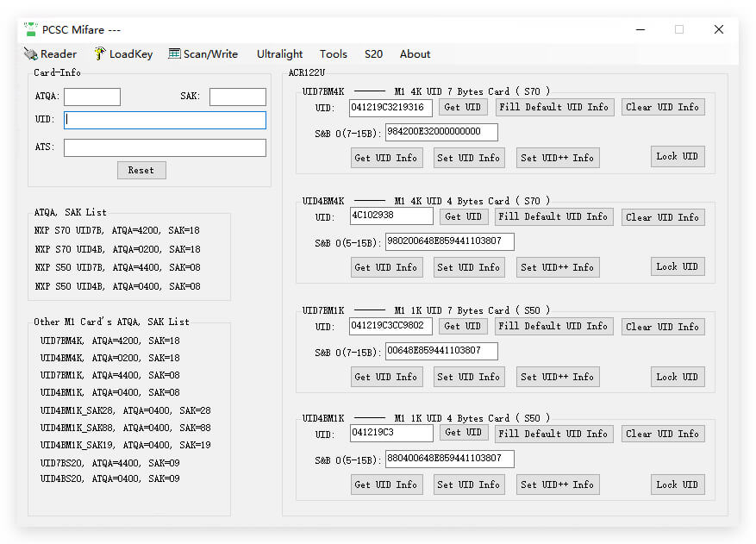Open the LoadKey tool icon
756x544 pixels.
pos(100,54)
